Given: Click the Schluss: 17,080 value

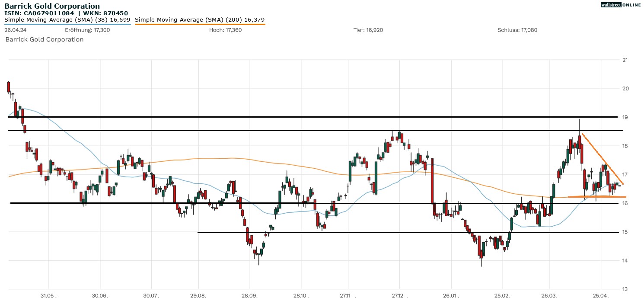Looking at the screenshot, I should pos(517,30).
